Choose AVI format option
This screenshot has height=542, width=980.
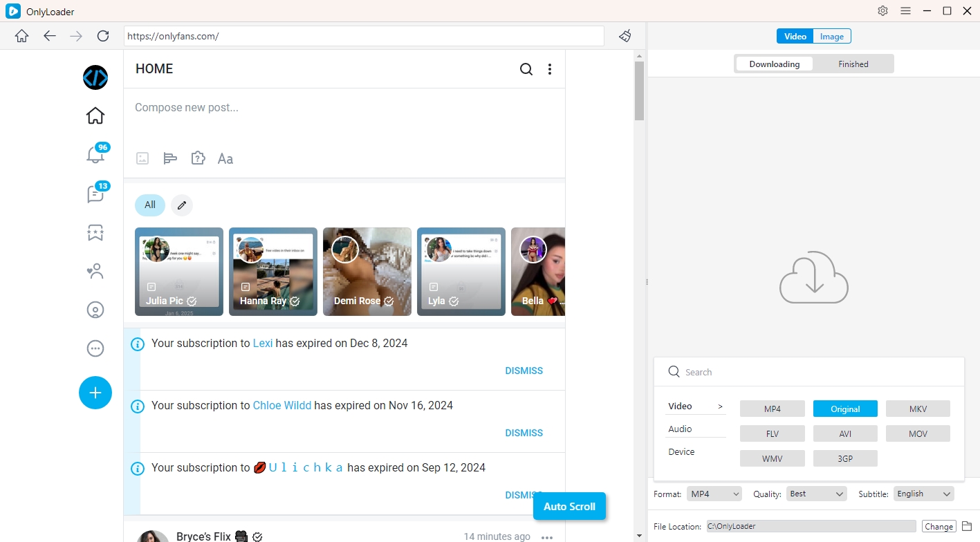click(845, 433)
